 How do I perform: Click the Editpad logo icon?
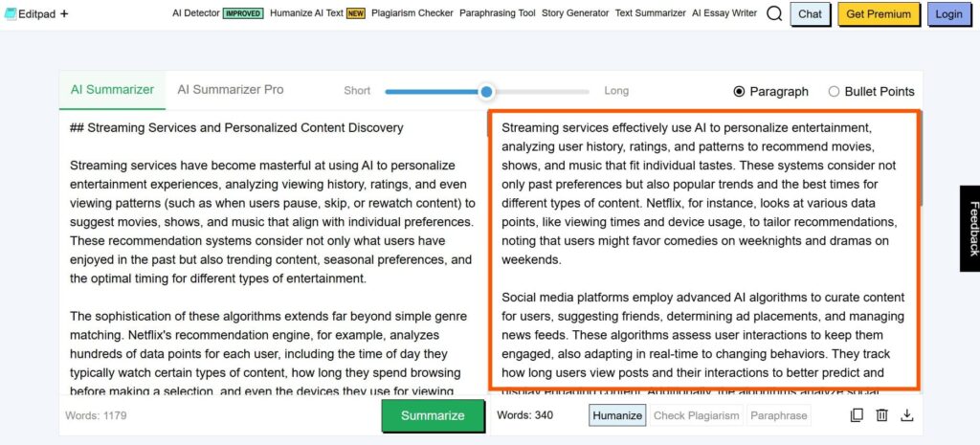(x=10, y=13)
